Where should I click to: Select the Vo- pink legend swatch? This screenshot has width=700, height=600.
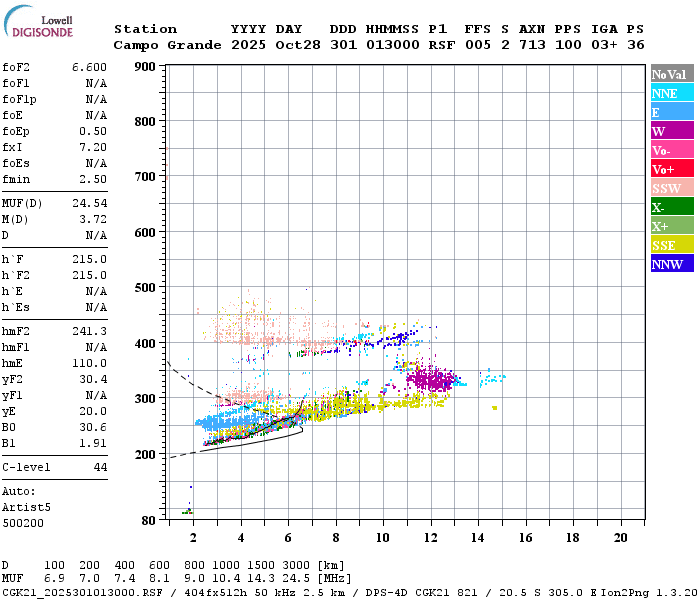click(672, 150)
